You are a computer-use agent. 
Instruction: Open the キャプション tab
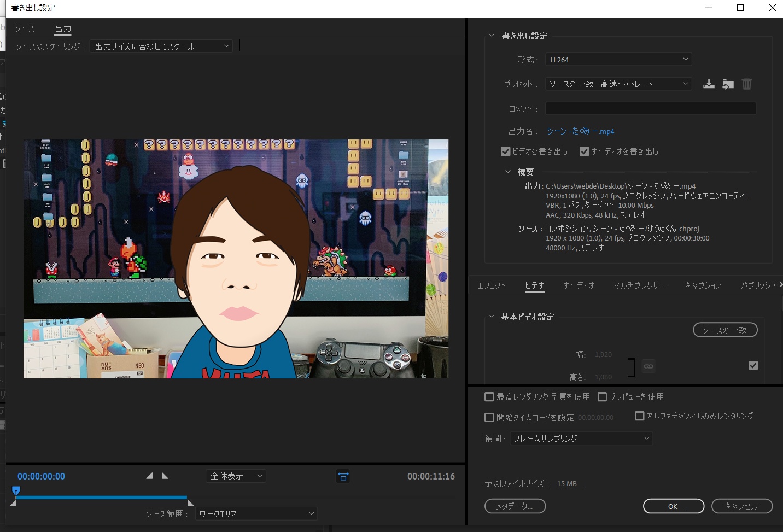pyautogui.click(x=703, y=285)
